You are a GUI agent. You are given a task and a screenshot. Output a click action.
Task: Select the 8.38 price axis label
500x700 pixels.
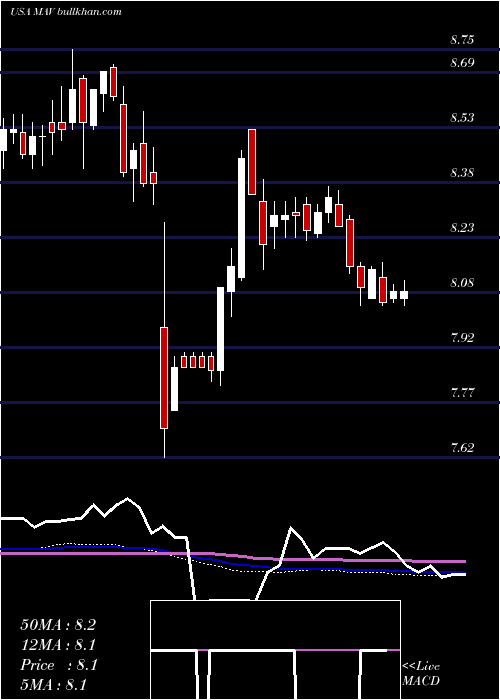(x=462, y=173)
